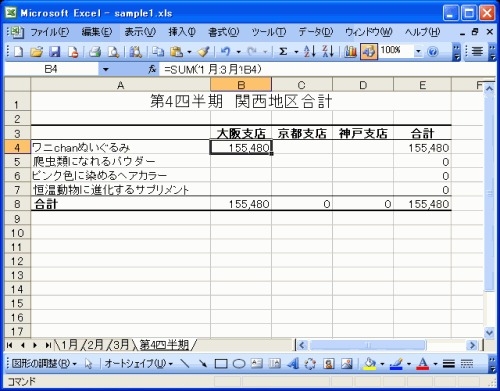Viewport: 500px width, 391px height.
Task: Switch to the 1月 sheet tab
Action: pos(69,345)
